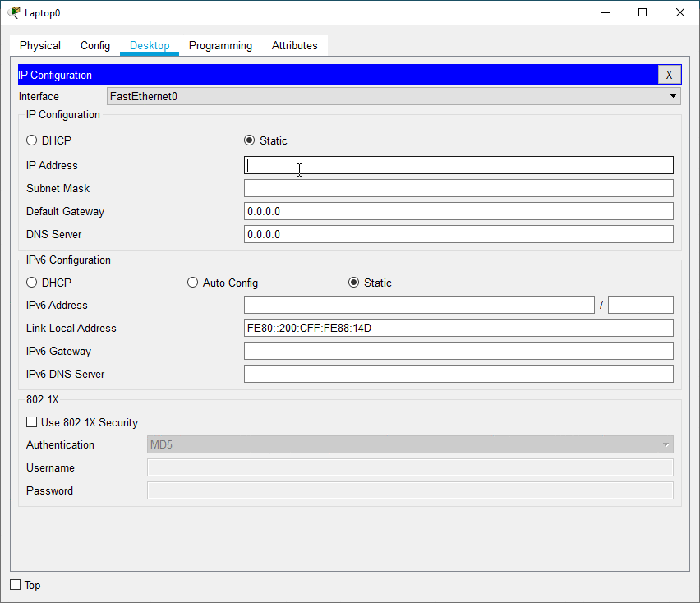Click into the IP Address field
This screenshot has width=700, height=603.
click(x=458, y=165)
